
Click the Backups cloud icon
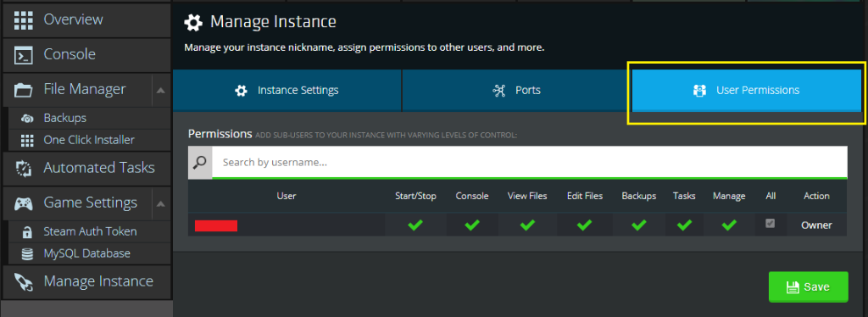coord(26,119)
